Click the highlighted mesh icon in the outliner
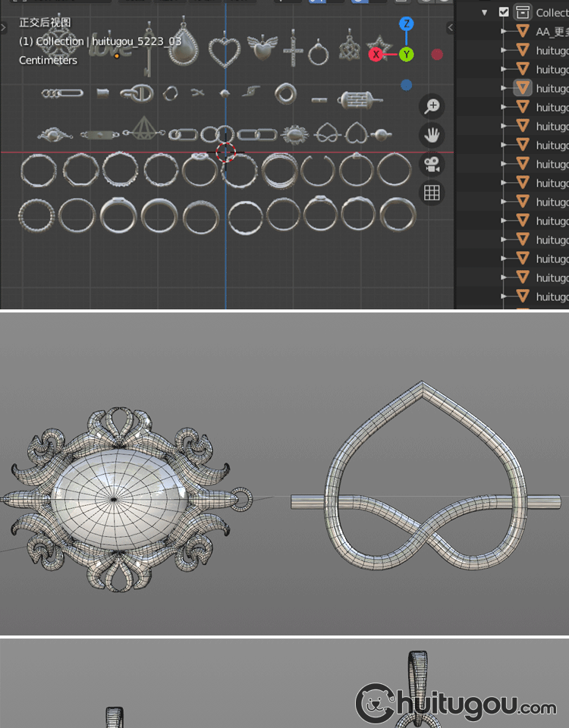The image size is (569, 728). point(522,88)
